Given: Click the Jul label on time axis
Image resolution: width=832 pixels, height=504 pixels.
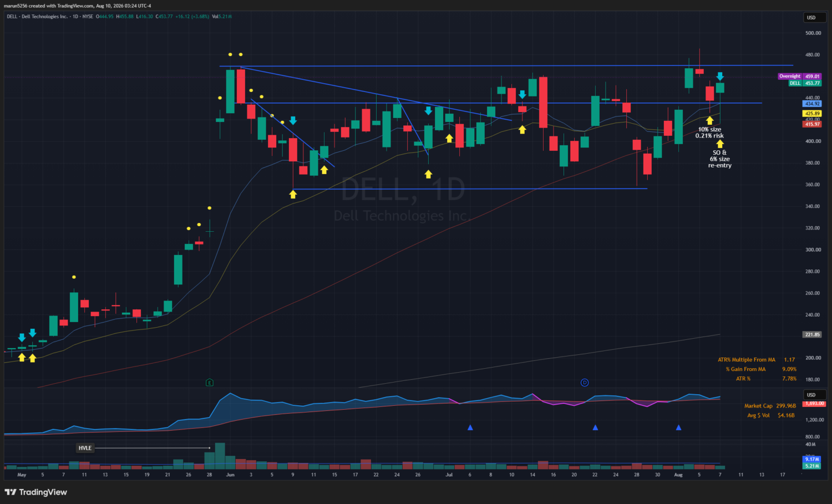Looking at the screenshot, I should tap(449, 475).
